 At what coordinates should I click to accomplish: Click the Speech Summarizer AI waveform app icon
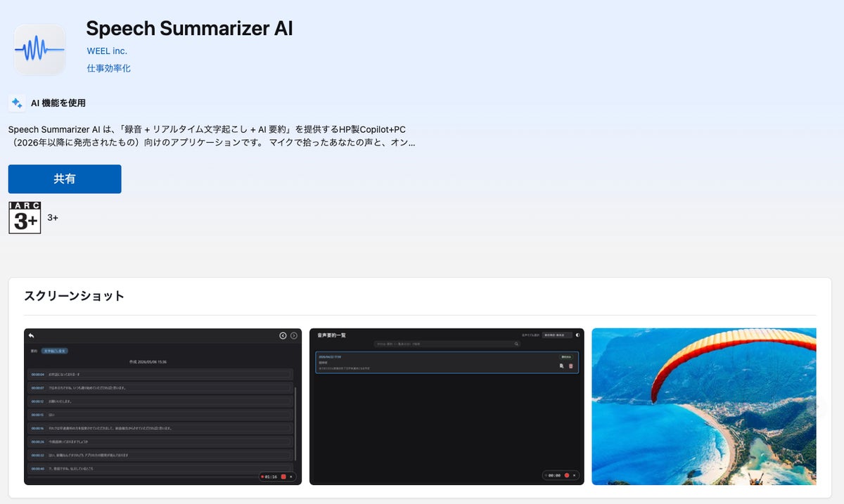pos(39,49)
